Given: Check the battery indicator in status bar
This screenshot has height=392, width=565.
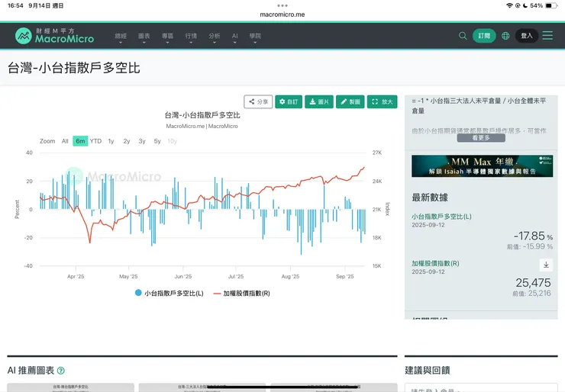Looking at the screenshot, I should 551,5.
